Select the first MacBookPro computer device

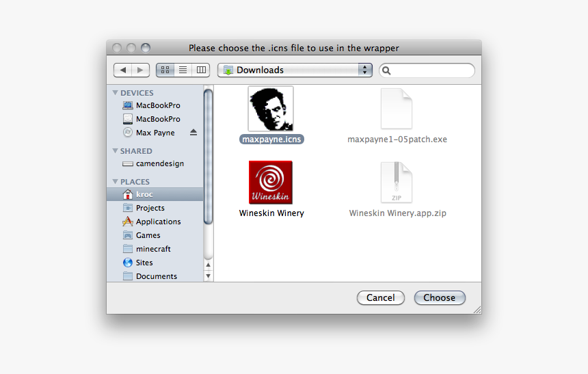coord(155,105)
